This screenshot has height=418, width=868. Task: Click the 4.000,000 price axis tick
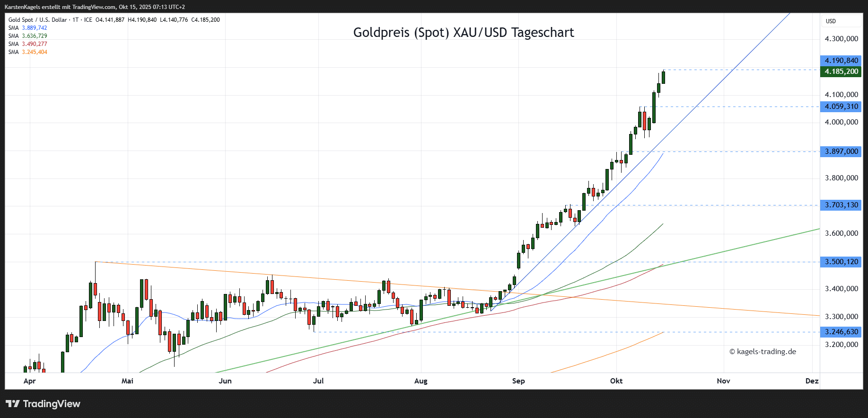841,122
